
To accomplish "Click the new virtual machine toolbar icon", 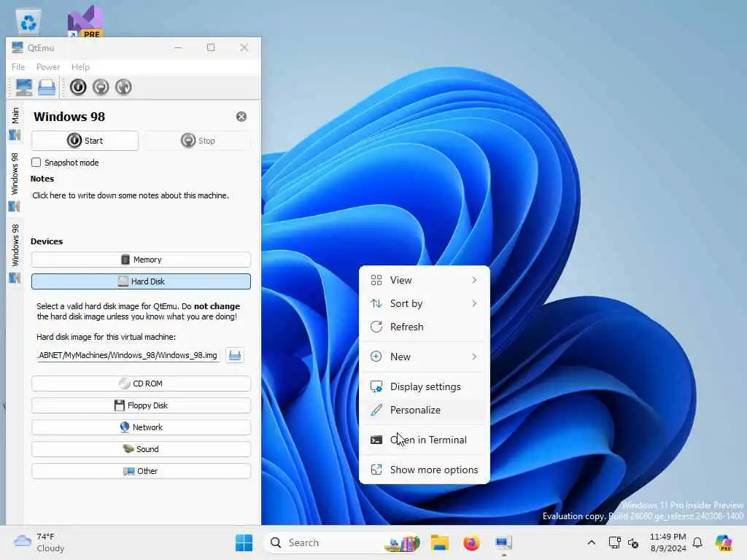I will 24,87.
